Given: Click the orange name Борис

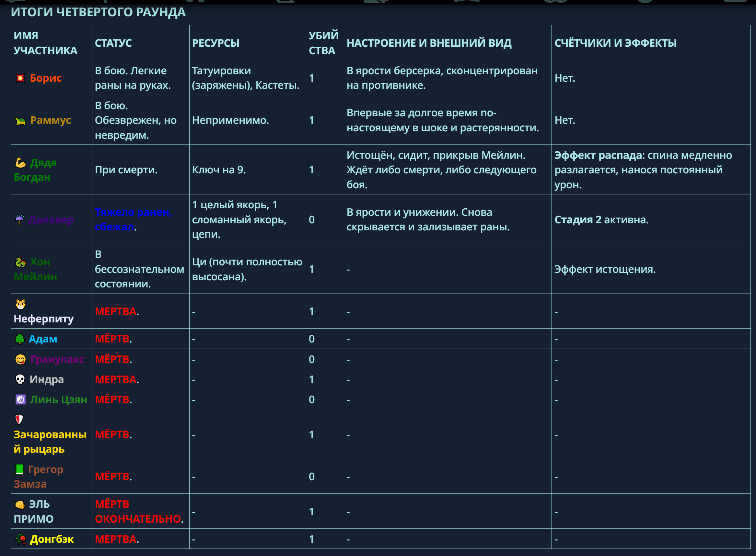Looking at the screenshot, I should click(46, 78).
